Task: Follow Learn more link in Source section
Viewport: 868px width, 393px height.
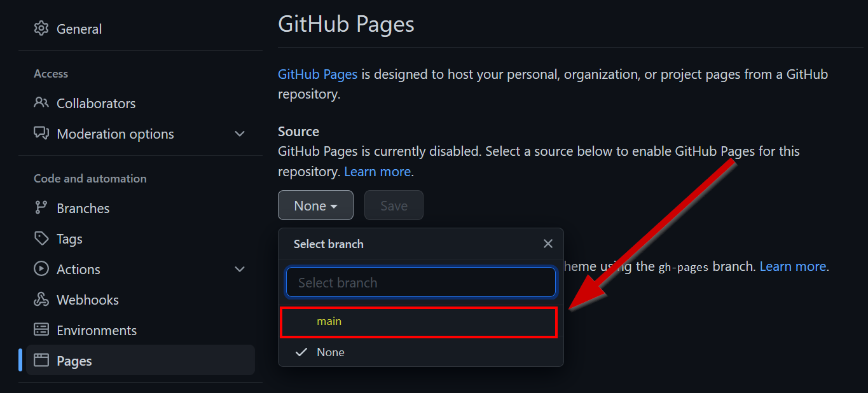Action: [x=378, y=172]
